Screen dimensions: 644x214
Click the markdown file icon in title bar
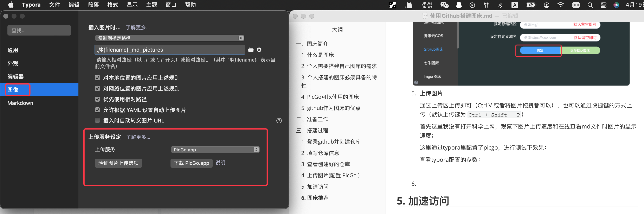click(425, 16)
